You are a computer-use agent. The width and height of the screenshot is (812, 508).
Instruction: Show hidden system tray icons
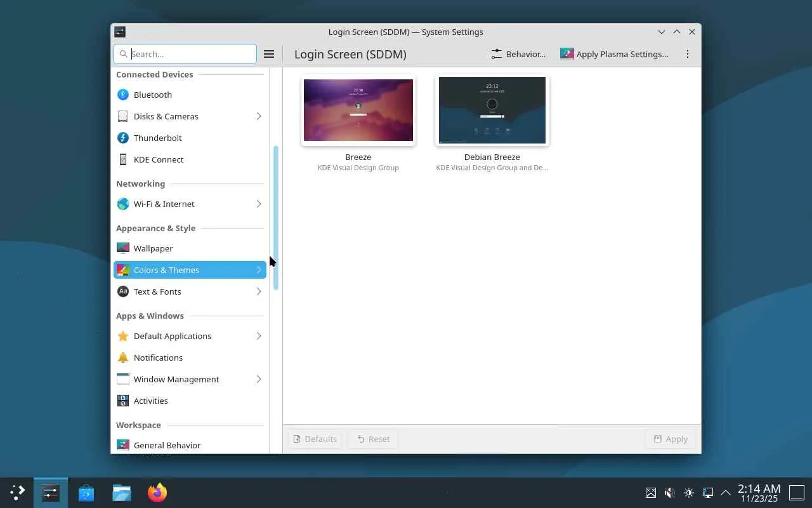(726, 493)
